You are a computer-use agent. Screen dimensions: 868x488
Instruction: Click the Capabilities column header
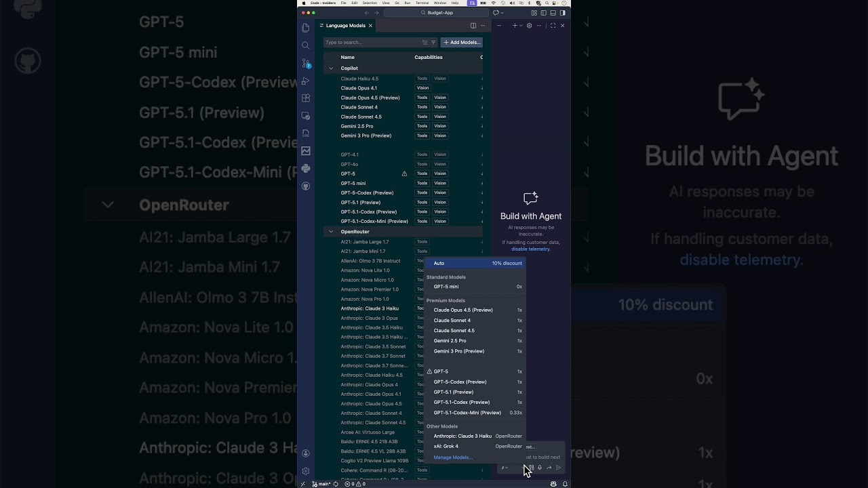[429, 58]
